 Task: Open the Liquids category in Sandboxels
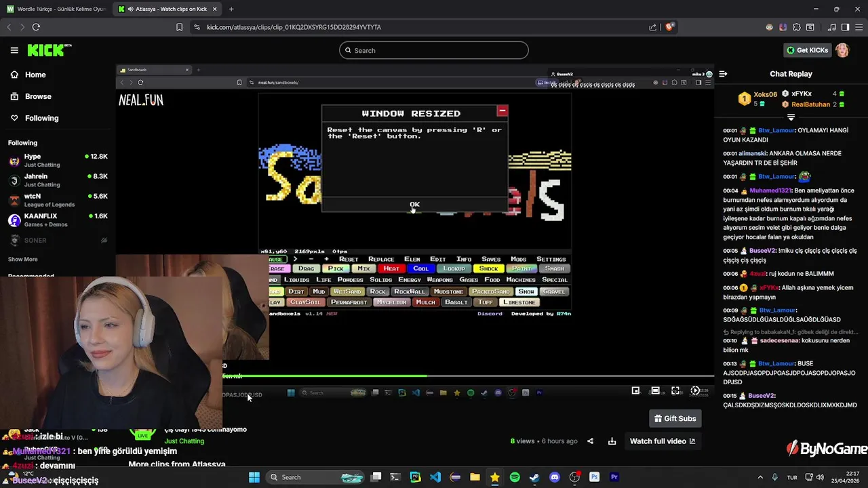click(296, 280)
